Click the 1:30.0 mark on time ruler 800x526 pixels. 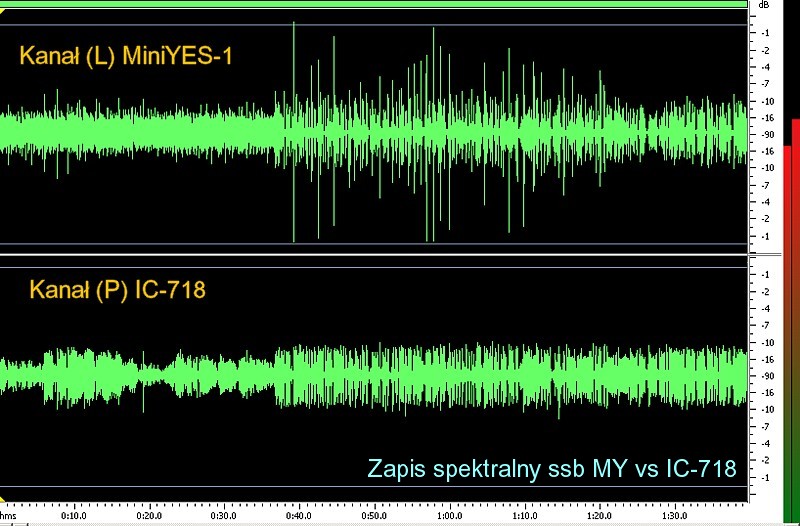click(673, 518)
